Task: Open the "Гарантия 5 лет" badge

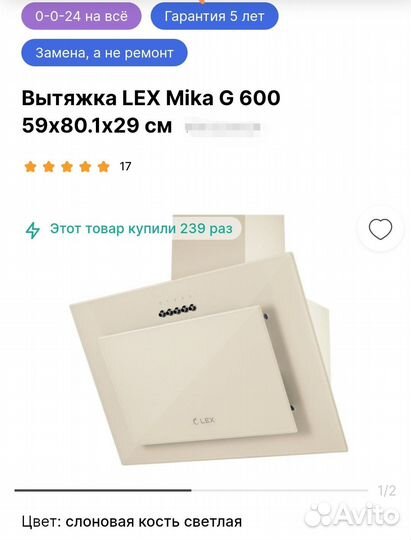Action: [x=214, y=16]
